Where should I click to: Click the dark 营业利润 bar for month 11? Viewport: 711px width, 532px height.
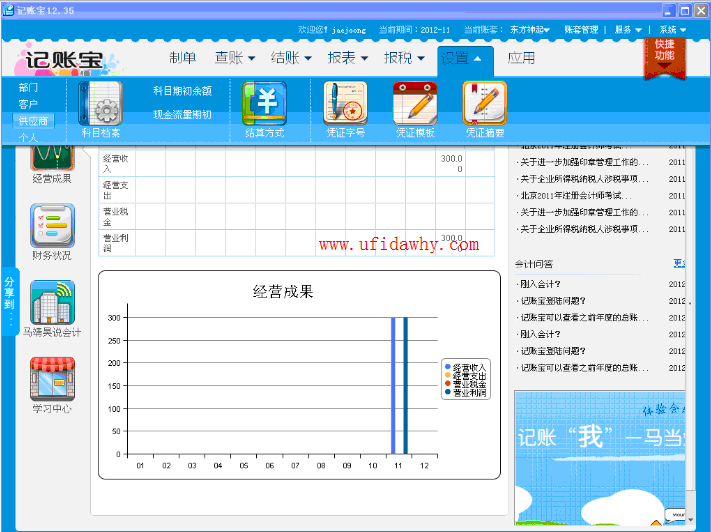click(x=405, y=386)
